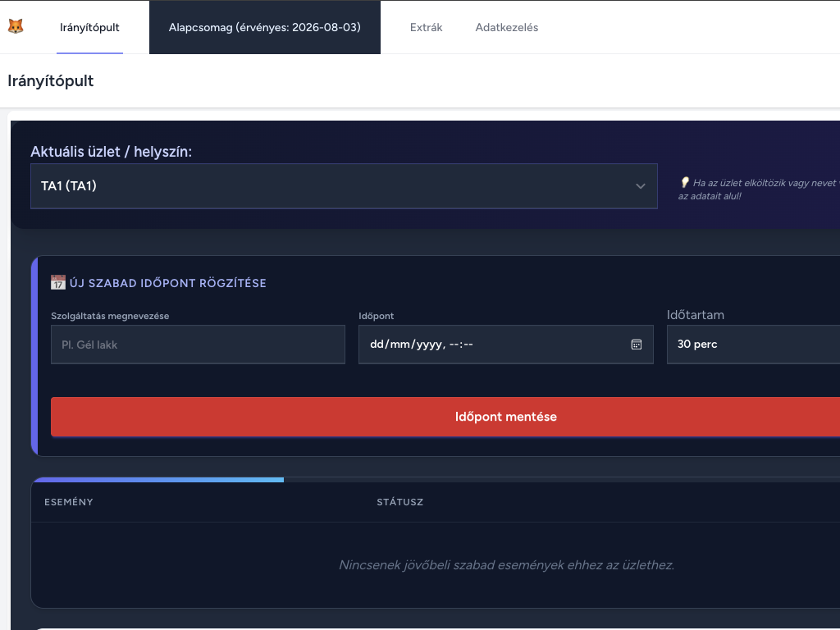Click the empty events message text
The width and height of the screenshot is (840, 630).
click(x=506, y=564)
